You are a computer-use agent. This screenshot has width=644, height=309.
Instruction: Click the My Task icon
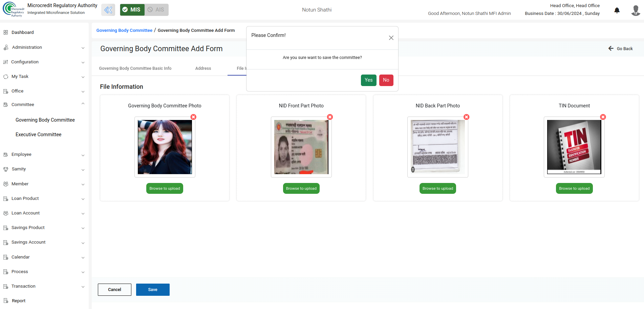pos(6,77)
